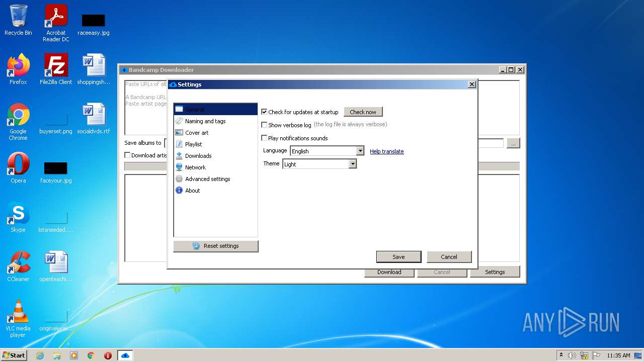Select faceyour.jpg desktop file
Image resolution: width=644 pixels, height=362 pixels.
[x=56, y=172]
